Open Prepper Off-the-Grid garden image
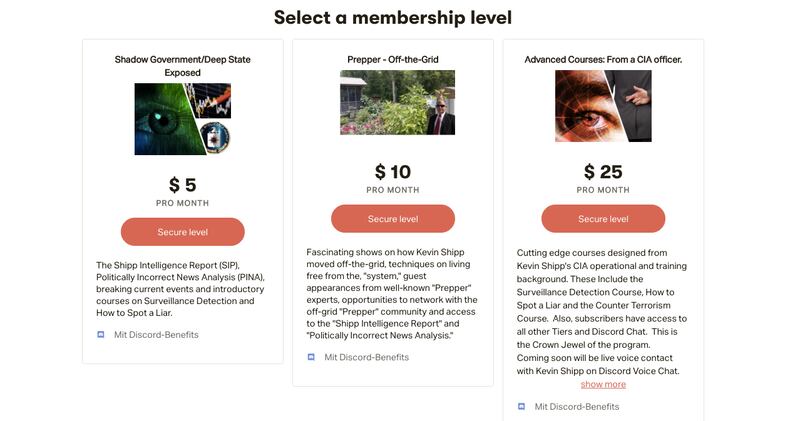This screenshot has height=421, width=800. point(397,102)
